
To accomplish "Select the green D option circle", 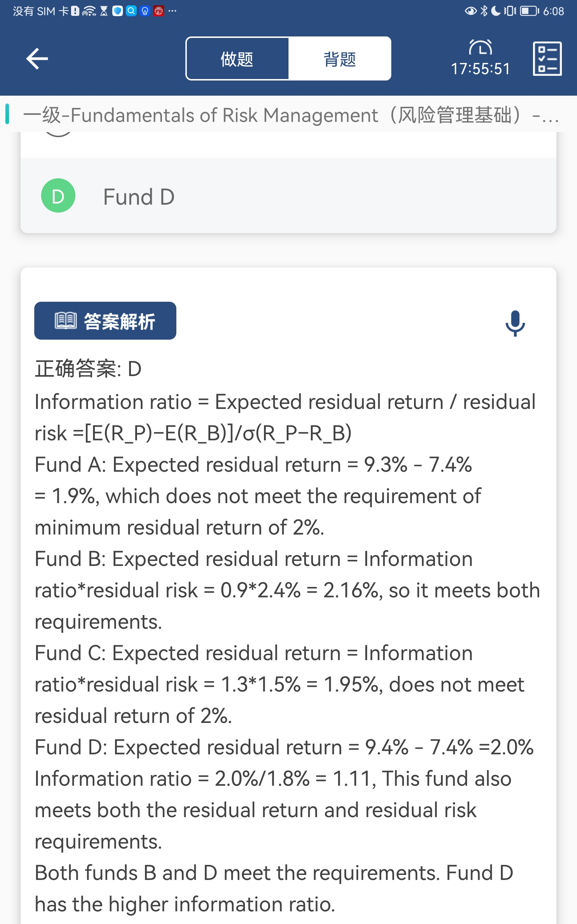I will pyautogui.click(x=58, y=196).
